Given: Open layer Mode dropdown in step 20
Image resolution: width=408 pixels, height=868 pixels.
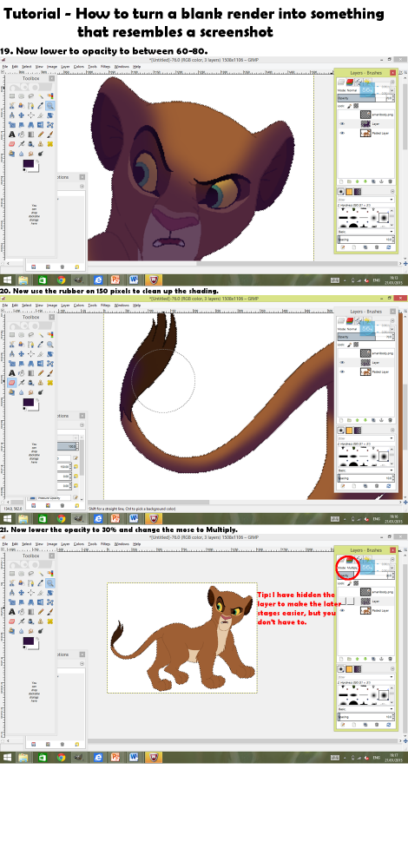Looking at the screenshot, I should pyautogui.click(x=366, y=329).
